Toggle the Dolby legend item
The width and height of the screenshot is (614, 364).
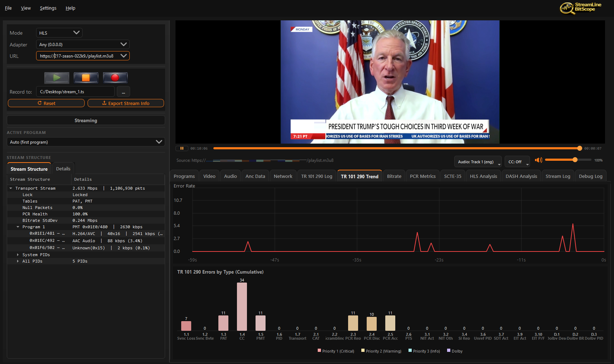pyautogui.click(x=455, y=351)
